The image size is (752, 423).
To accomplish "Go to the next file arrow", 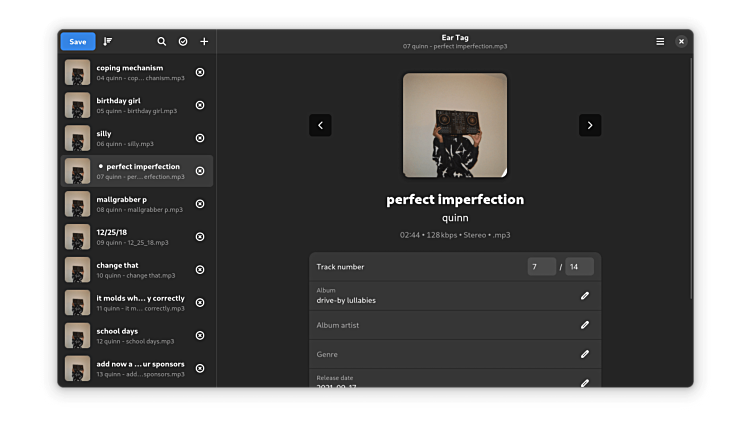I will coord(590,125).
